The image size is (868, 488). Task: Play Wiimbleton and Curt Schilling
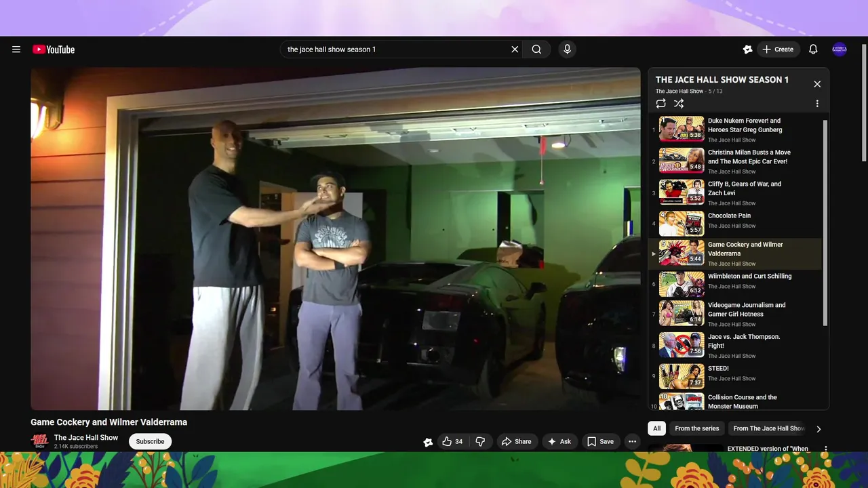736,284
